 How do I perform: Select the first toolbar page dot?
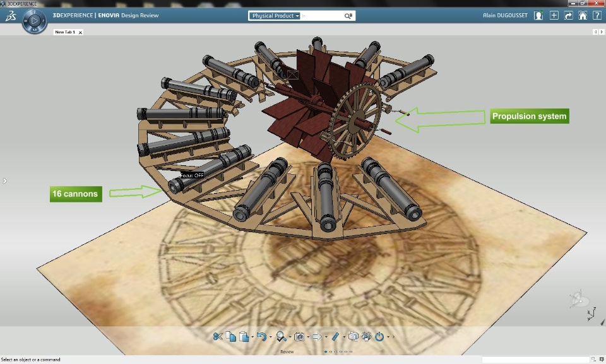click(x=326, y=351)
